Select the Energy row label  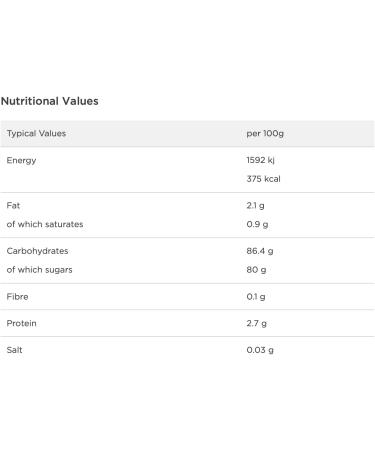[21, 161]
